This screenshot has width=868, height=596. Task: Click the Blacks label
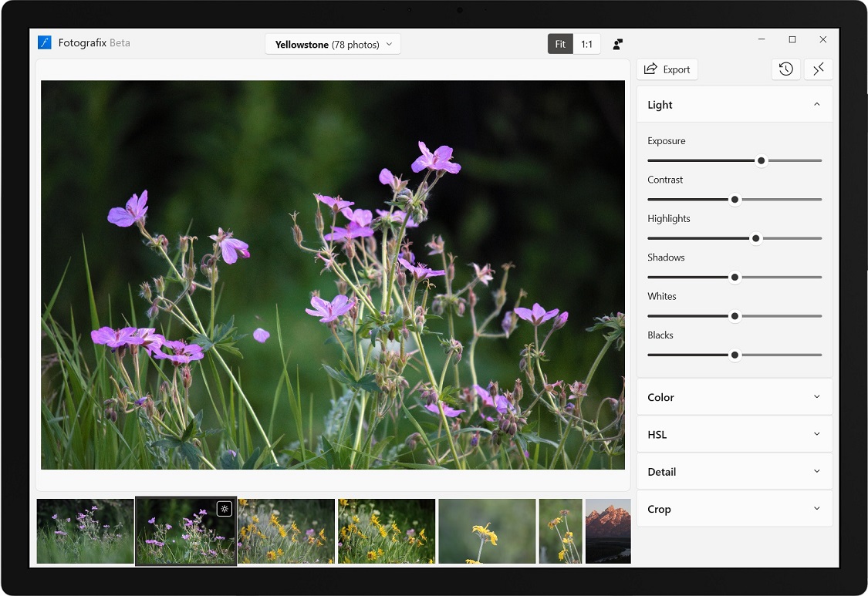tap(660, 335)
